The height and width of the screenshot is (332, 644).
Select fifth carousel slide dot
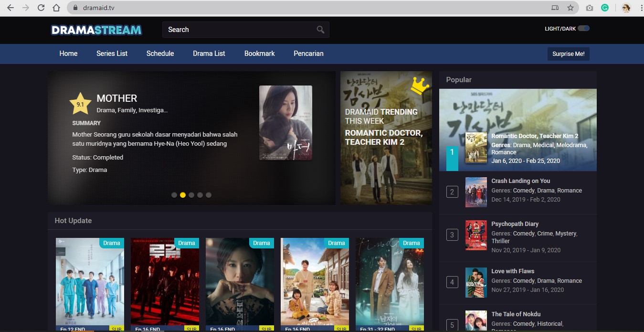pyautogui.click(x=209, y=195)
